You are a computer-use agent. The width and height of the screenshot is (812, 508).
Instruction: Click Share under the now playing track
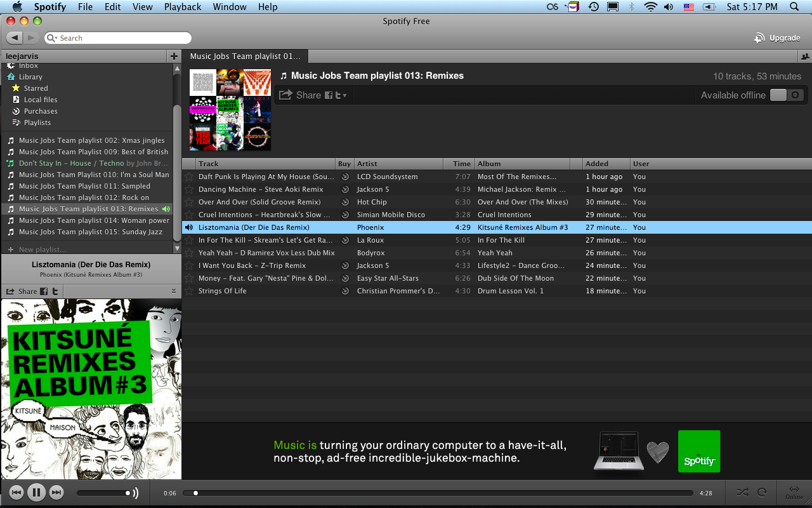(x=22, y=291)
